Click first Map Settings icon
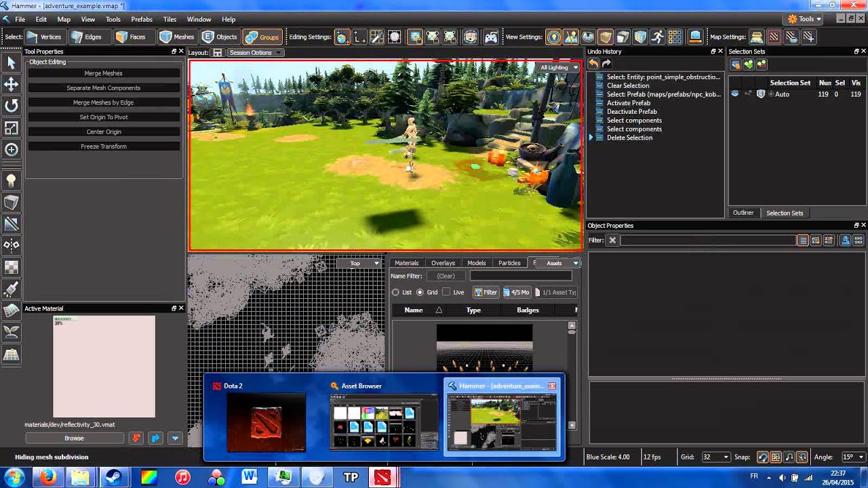The image size is (868, 488). pyautogui.click(x=756, y=37)
